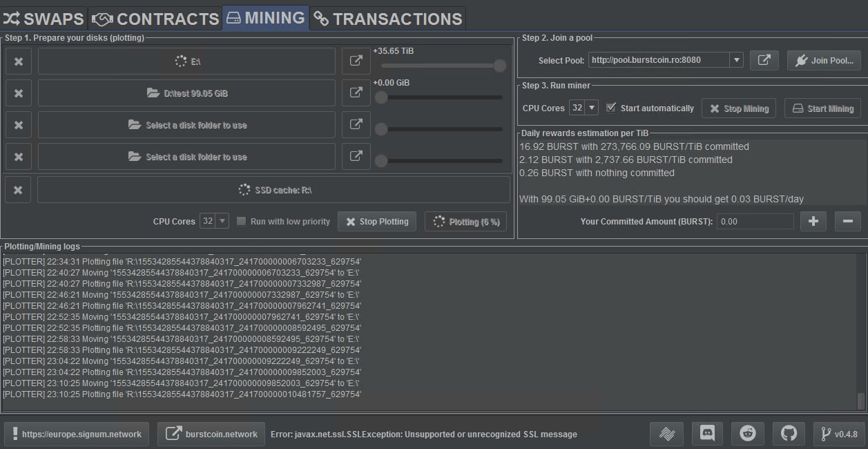This screenshot has width=868, height=449.
Task: Open selected pool page in browser
Action: (764, 60)
